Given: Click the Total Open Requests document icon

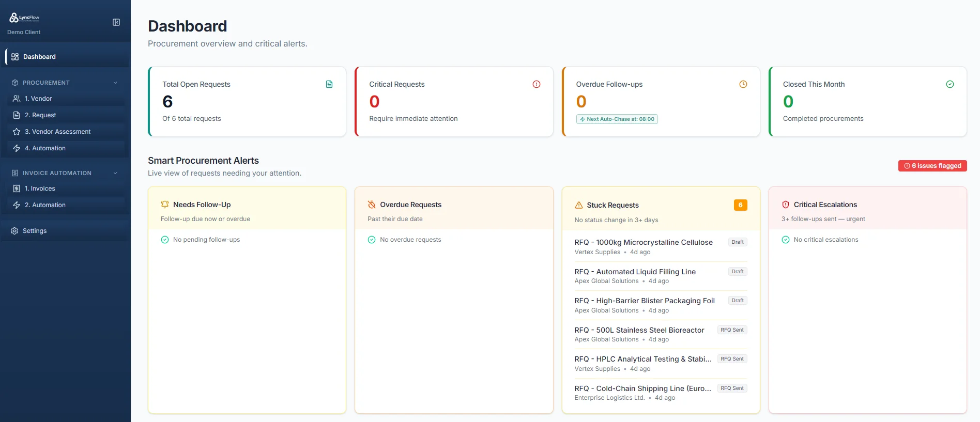Looking at the screenshot, I should point(329,84).
